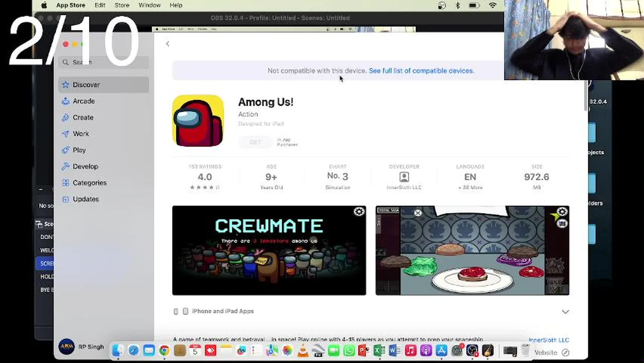Launch VLC from the Dock
644x363 pixels.
pos(302,350)
